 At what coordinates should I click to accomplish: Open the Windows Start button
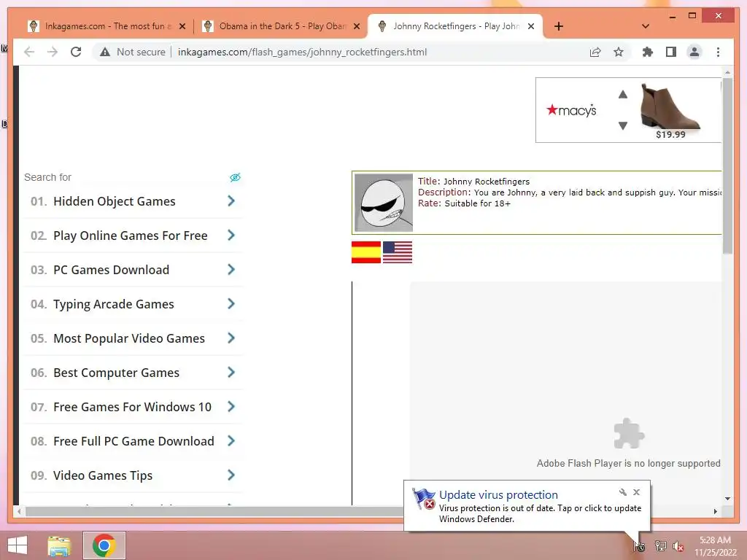(x=18, y=545)
